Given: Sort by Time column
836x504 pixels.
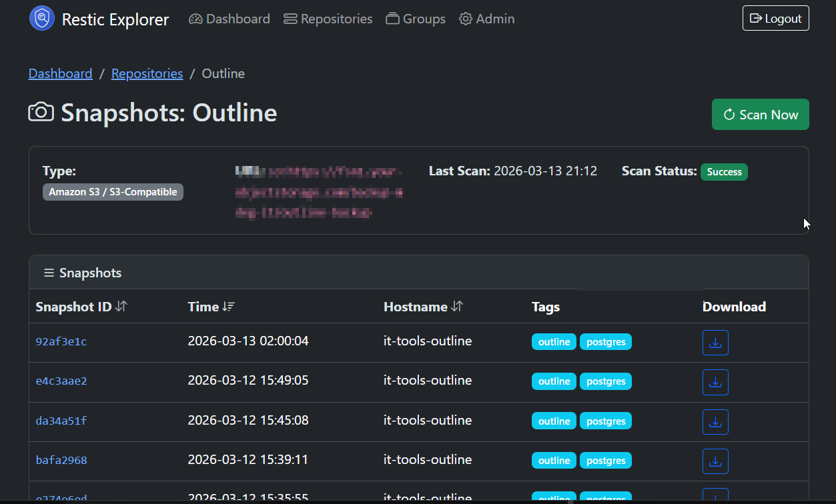Looking at the screenshot, I should point(211,307).
